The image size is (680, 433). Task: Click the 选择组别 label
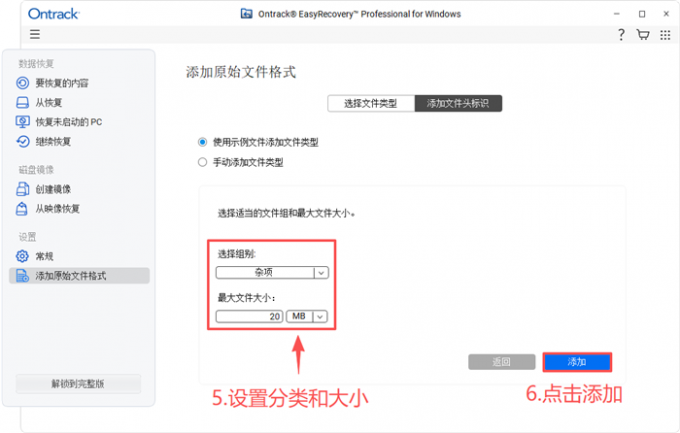tap(237, 254)
